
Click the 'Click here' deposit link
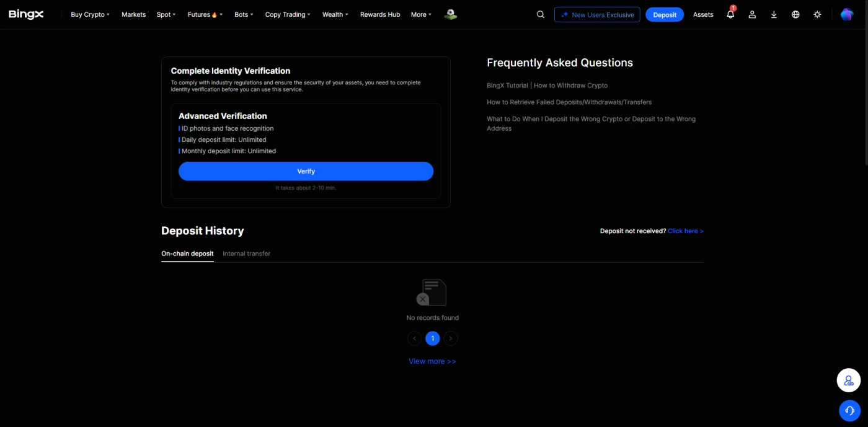686,231
